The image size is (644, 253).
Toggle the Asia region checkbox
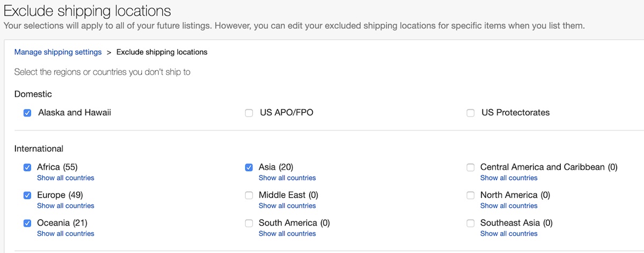pyautogui.click(x=249, y=168)
